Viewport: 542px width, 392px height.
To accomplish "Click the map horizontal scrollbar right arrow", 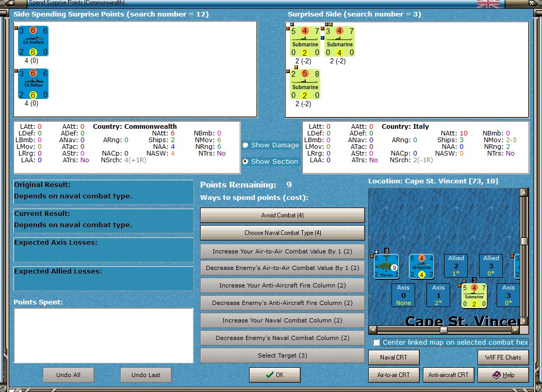I will coord(515,330).
